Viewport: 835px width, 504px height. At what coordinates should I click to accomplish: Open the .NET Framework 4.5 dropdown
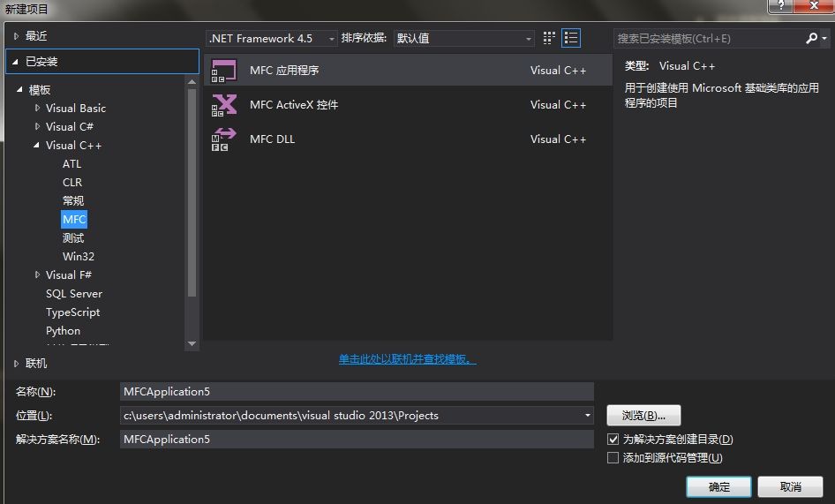click(x=272, y=38)
